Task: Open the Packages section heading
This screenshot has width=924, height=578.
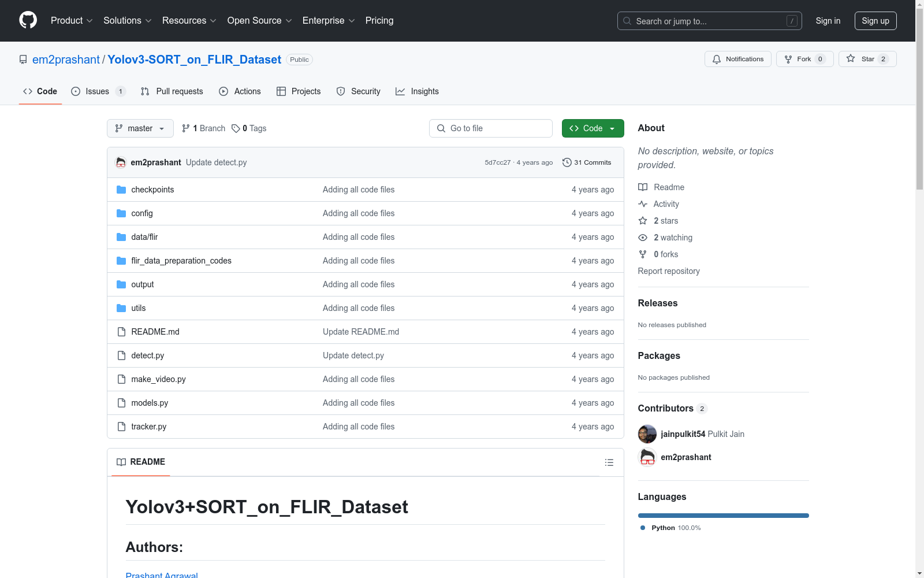Action: click(659, 355)
